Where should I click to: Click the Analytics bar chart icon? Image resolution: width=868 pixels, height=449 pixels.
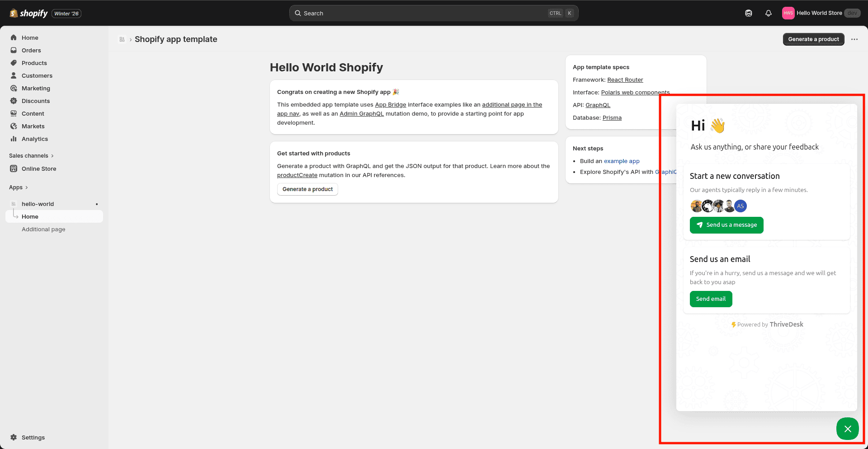[x=14, y=139]
